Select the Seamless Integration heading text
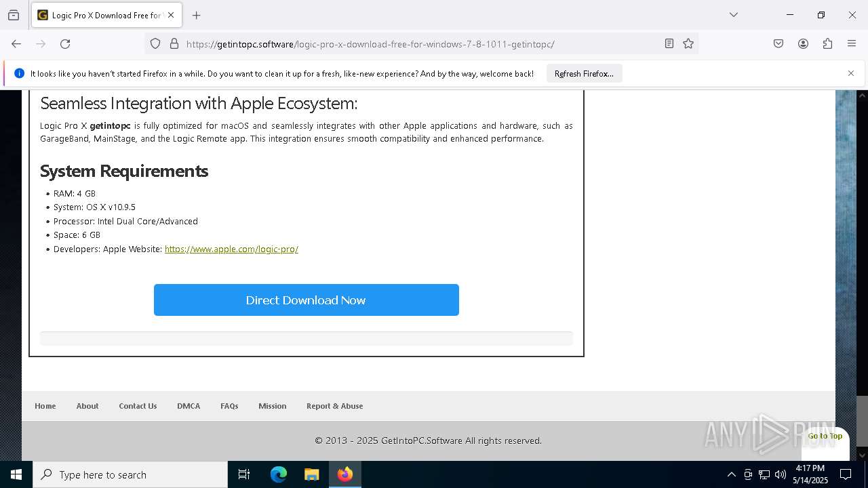868x488 pixels. pyautogui.click(x=199, y=103)
